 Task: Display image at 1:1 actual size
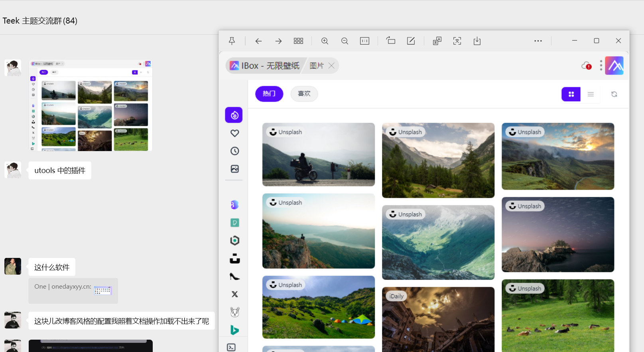click(364, 41)
